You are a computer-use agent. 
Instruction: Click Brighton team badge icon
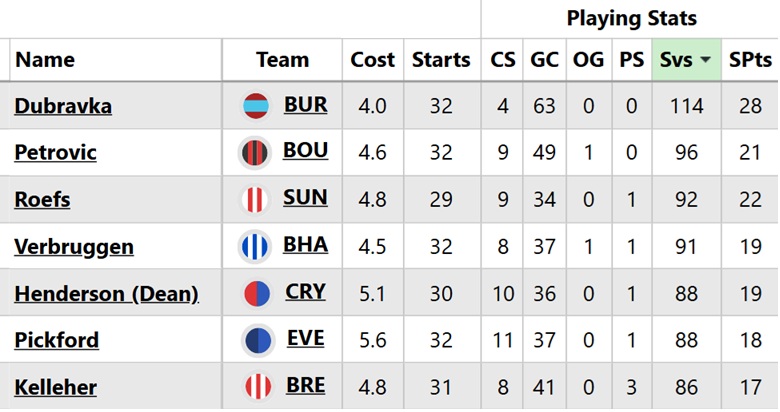[x=257, y=246]
